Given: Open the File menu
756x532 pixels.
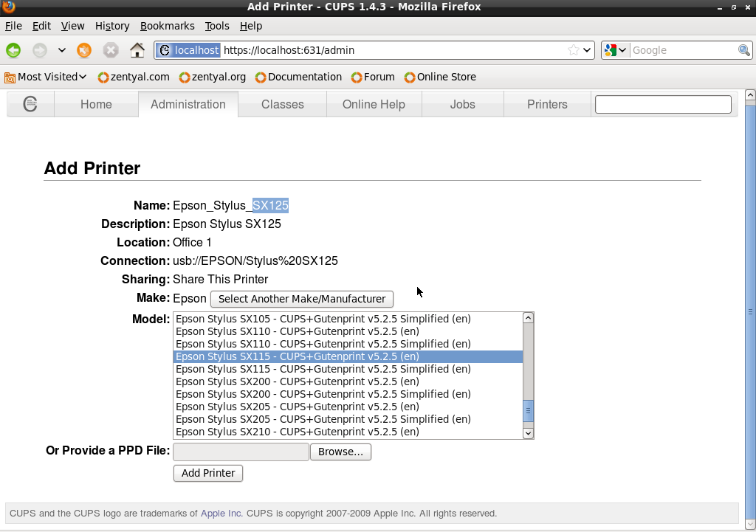Looking at the screenshot, I should point(13,26).
